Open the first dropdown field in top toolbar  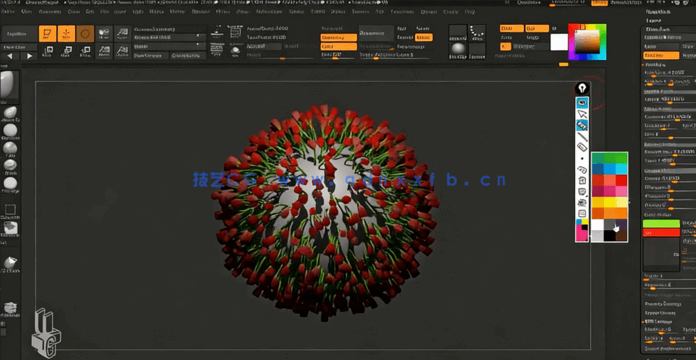click(169, 37)
